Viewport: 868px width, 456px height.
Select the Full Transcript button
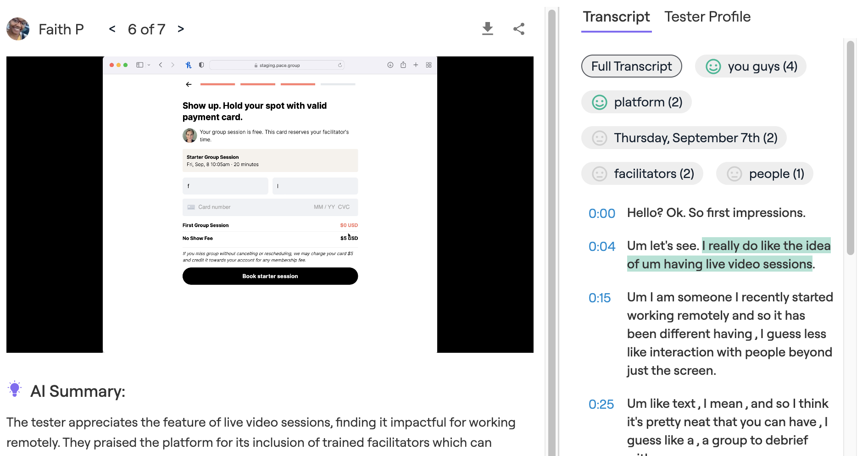pos(631,66)
